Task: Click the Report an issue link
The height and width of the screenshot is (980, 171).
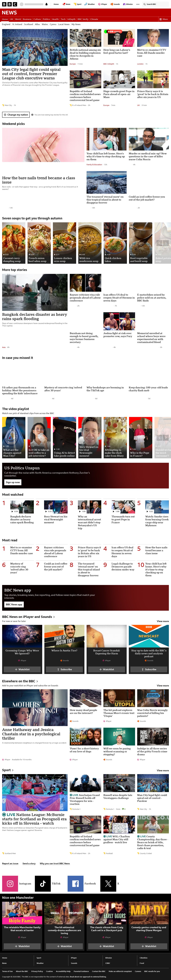Action: coord(10,863)
